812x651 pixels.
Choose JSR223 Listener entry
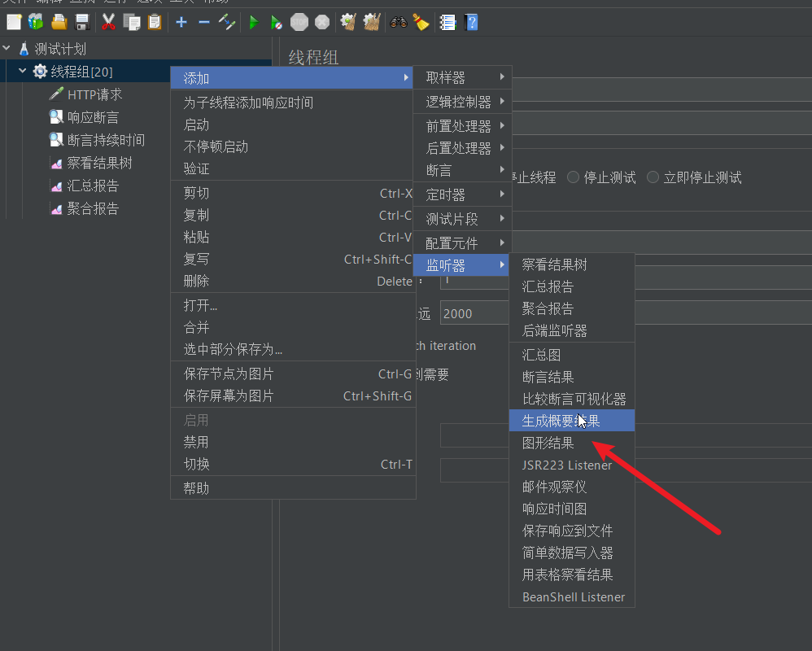pos(572,465)
